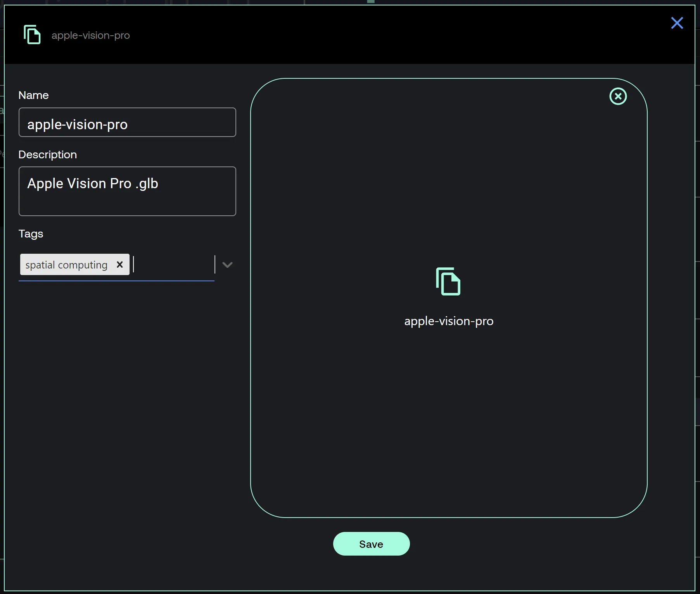Click the blue underline beneath the Tags field
700x594 pixels.
click(116, 281)
